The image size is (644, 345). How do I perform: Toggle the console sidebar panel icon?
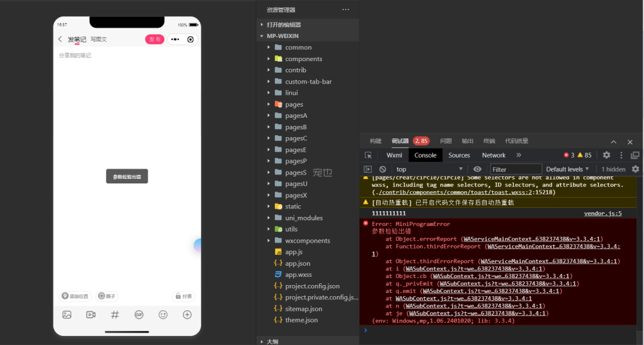point(368,169)
